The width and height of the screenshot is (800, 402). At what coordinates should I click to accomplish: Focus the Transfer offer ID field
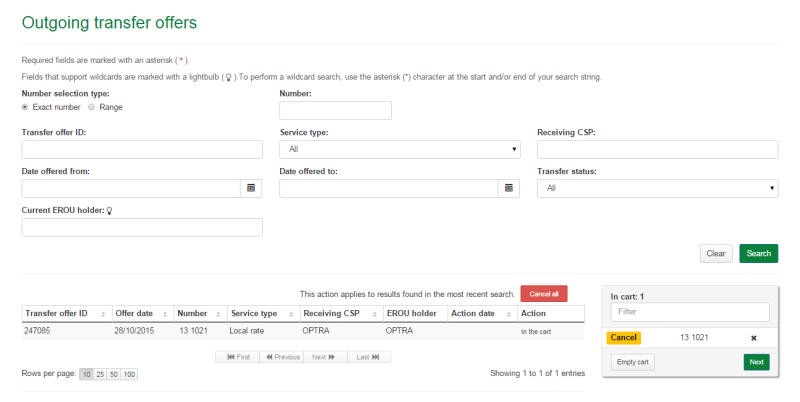142,149
